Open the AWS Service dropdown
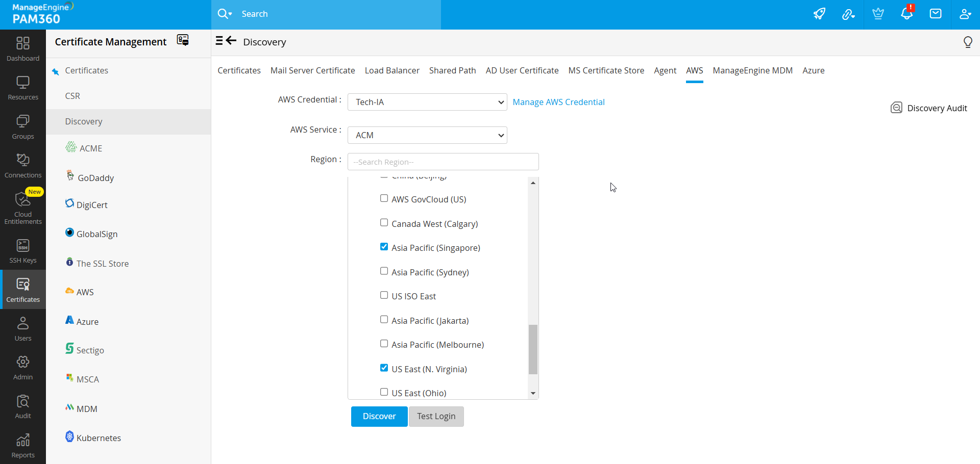Viewport: 980px width, 464px height. point(427,135)
